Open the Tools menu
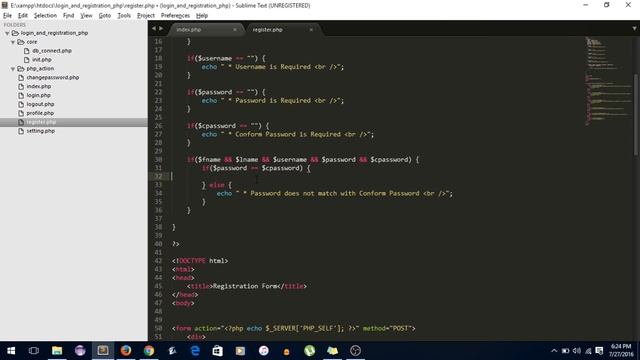 click(124, 16)
